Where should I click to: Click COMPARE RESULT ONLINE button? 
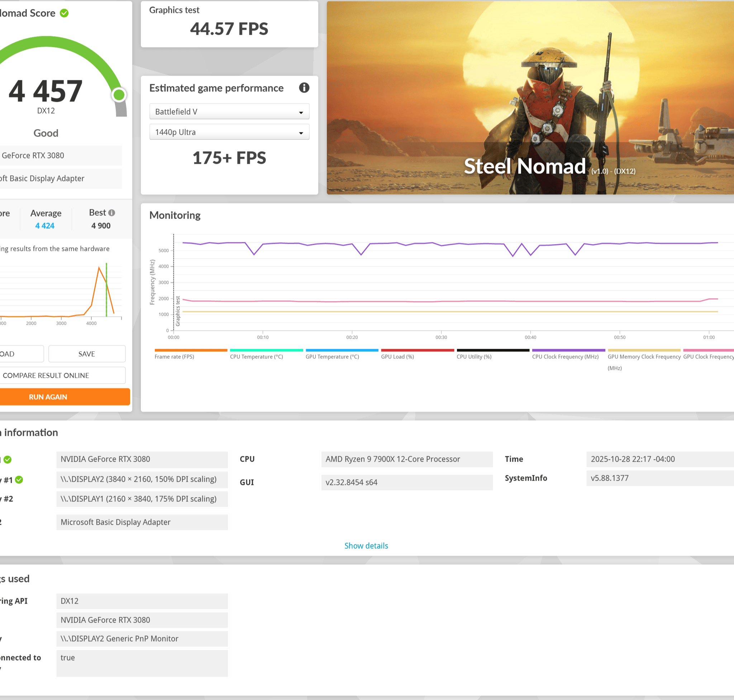coord(62,375)
